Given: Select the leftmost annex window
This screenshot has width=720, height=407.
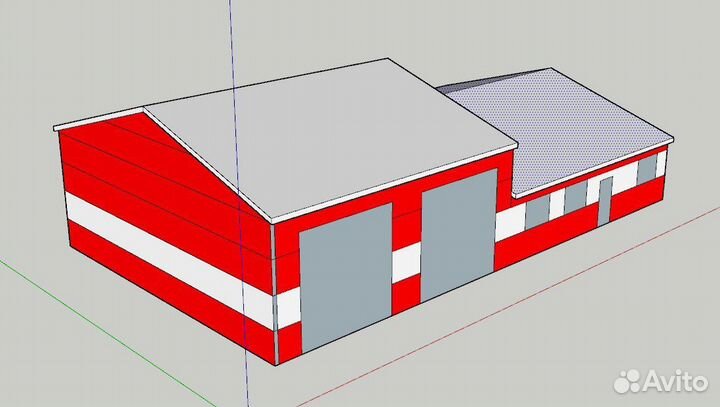Looking at the screenshot, I should coord(538,210).
